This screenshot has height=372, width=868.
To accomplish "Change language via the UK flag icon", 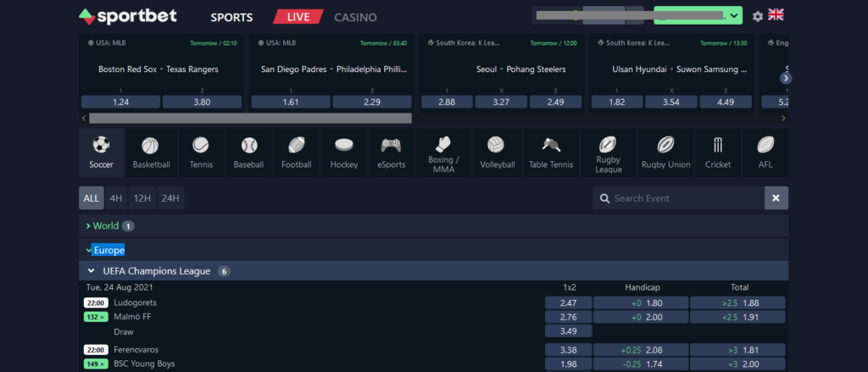I will click(776, 15).
